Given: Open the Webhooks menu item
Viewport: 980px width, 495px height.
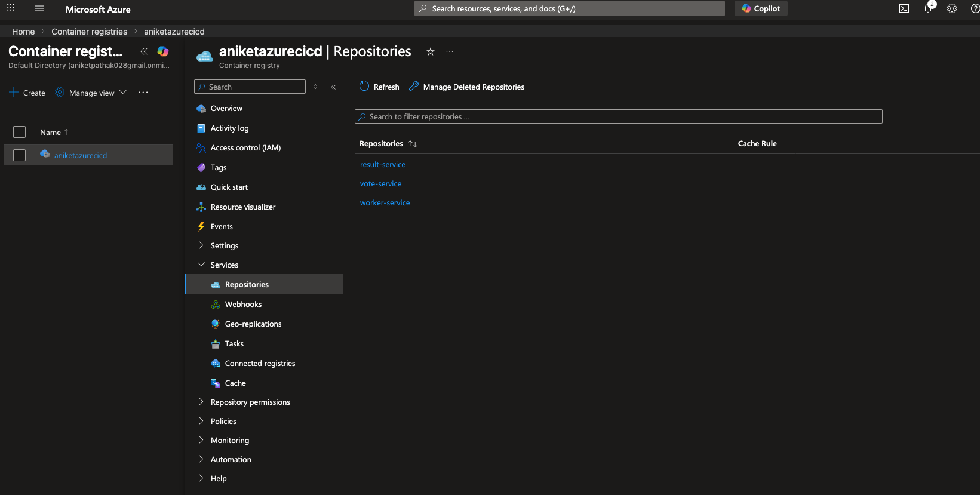Looking at the screenshot, I should coord(243,304).
